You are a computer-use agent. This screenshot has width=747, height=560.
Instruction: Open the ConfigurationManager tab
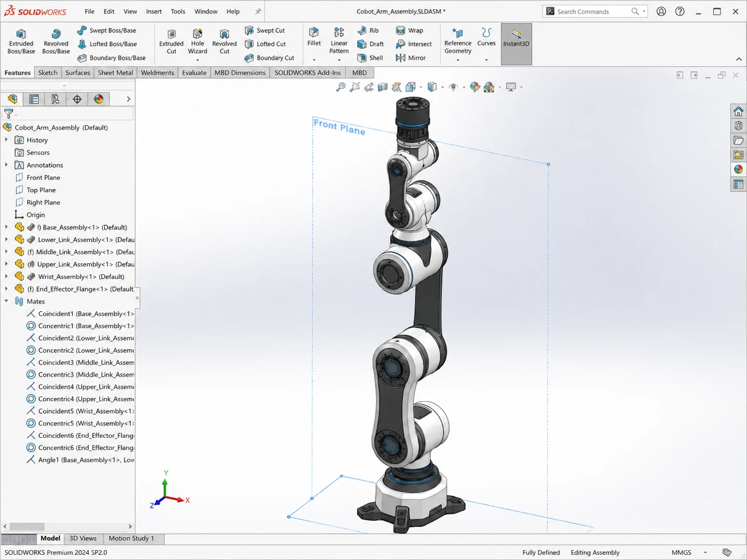coord(55,99)
